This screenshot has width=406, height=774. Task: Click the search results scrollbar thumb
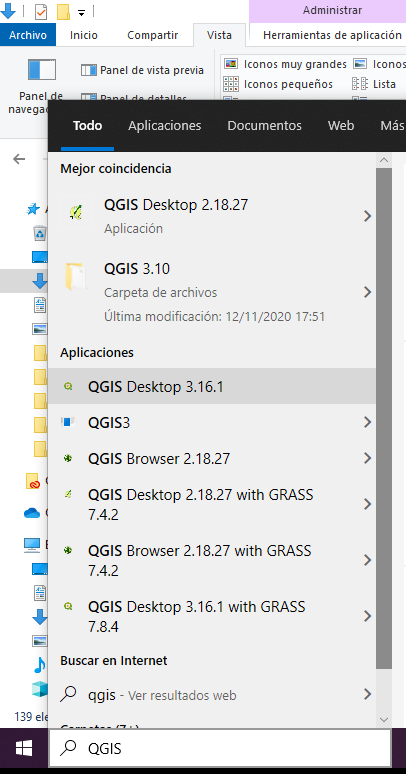click(384, 418)
